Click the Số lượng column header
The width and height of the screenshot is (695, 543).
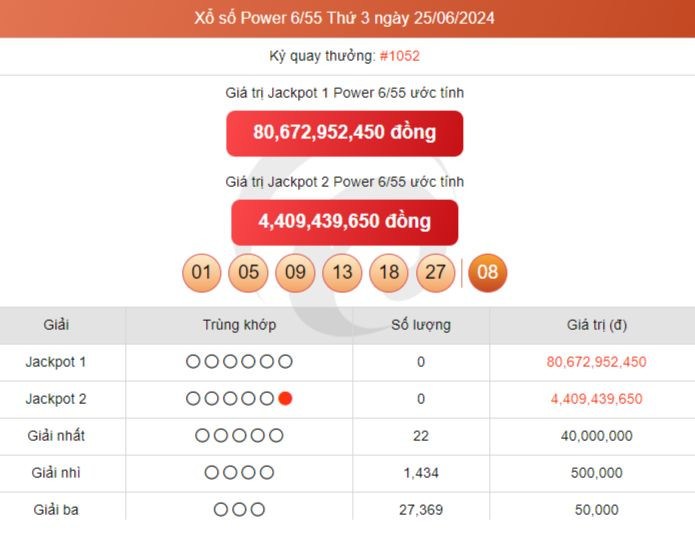pyautogui.click(x=420, y=325)
